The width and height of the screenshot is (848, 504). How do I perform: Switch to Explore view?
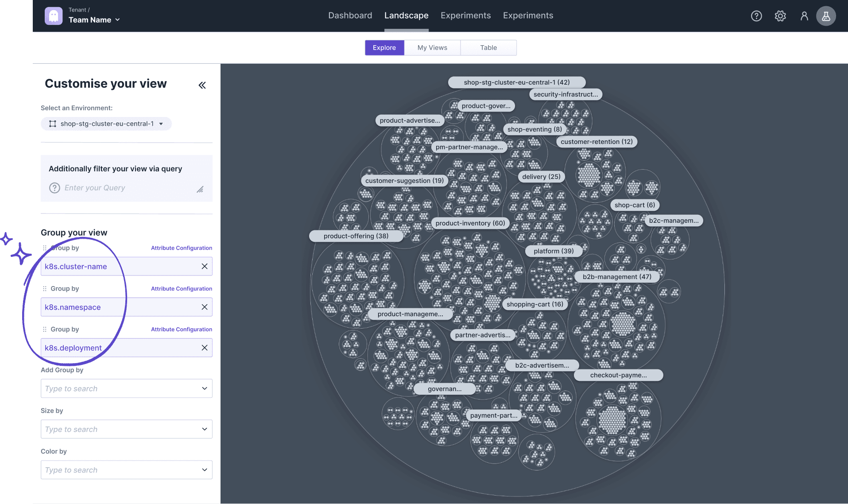point(384,47)
